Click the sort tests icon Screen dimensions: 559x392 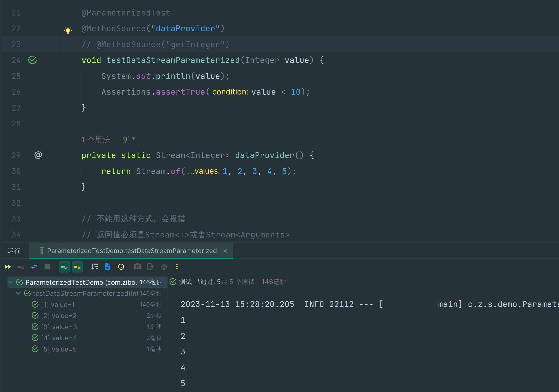[95, 267]
